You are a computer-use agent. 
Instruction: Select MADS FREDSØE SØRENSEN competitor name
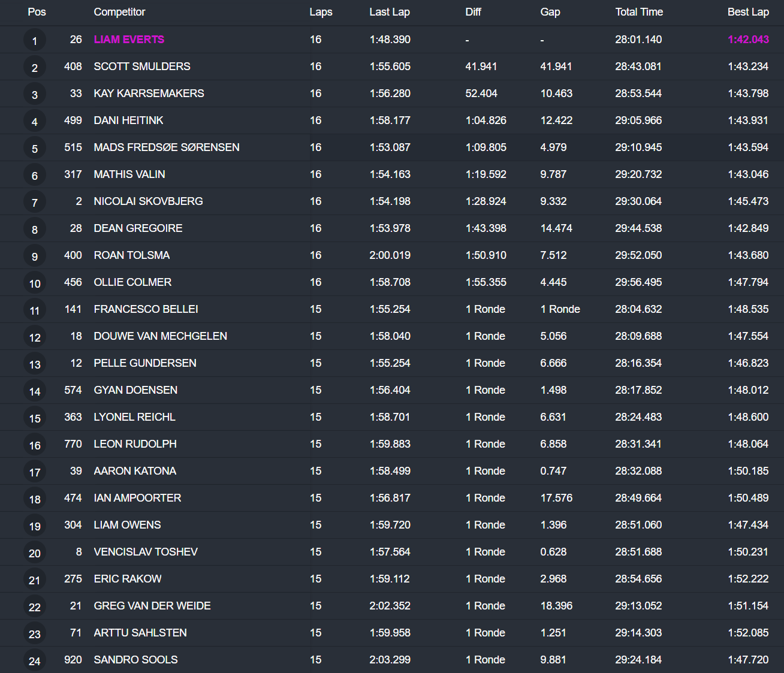167,147
